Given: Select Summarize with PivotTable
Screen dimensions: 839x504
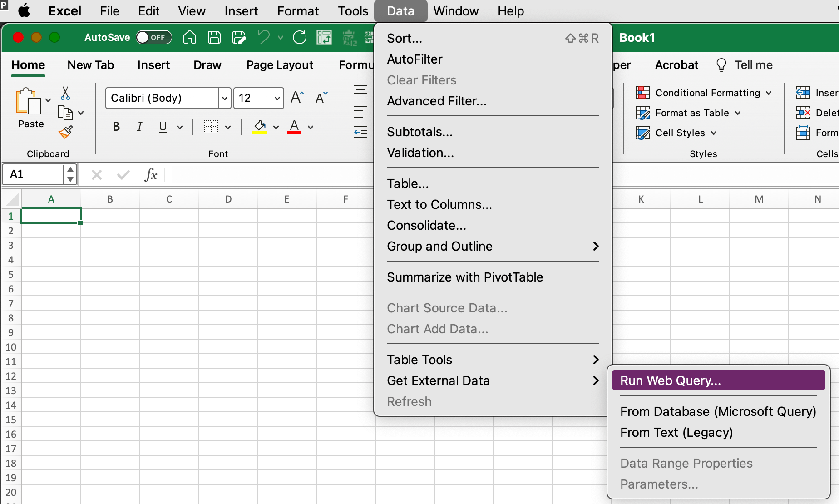Looking at the screenshot, I should [493, 277].
